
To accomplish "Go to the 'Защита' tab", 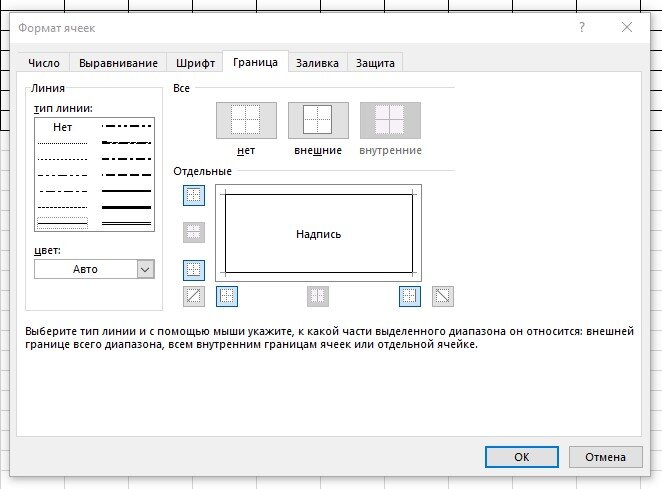I will tap(375, 63).
